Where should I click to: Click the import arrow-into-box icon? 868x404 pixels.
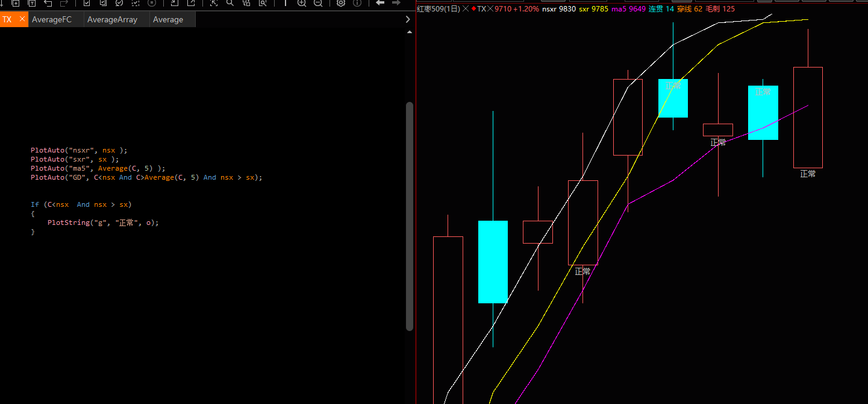[x=174, y=3]
